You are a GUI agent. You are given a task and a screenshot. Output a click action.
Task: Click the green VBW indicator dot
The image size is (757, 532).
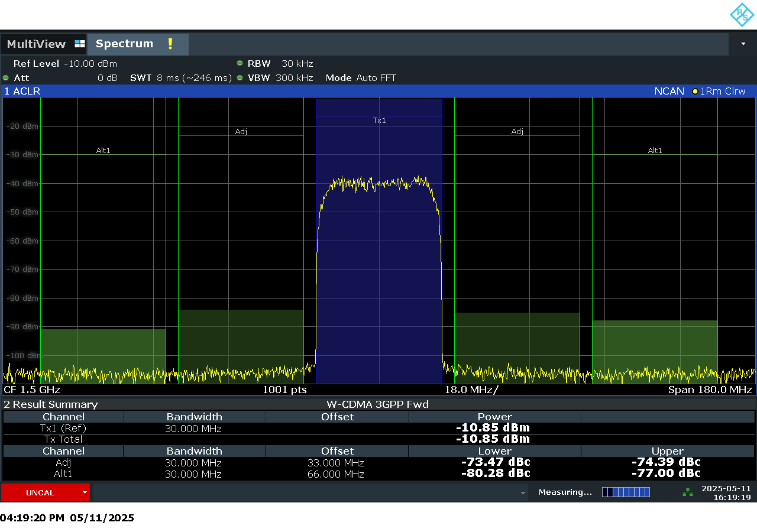click(x=240, y=77)
